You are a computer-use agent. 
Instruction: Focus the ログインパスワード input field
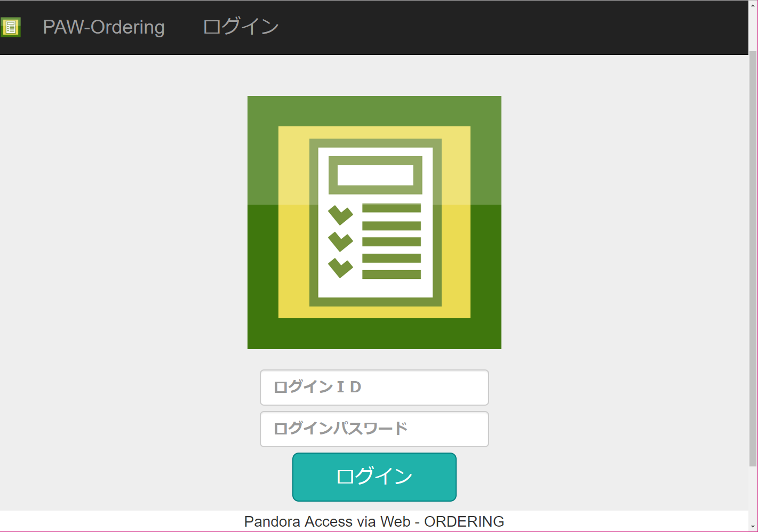pos(374,429)
